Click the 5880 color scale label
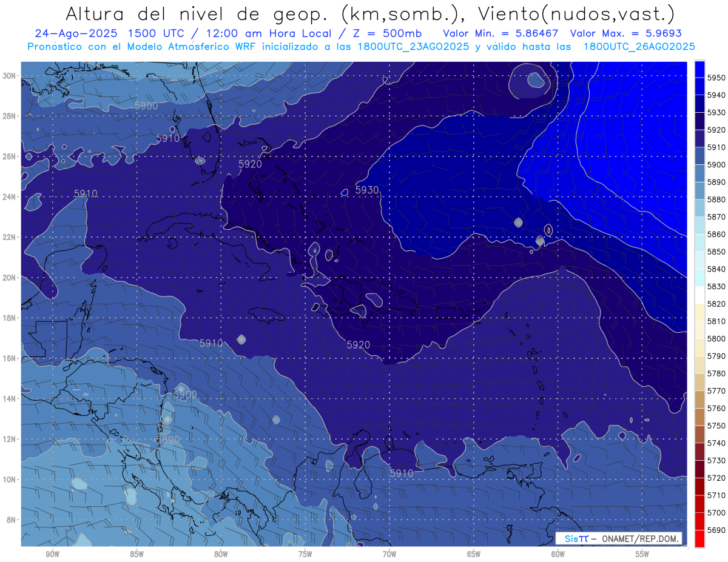This screenshot has width=728, height=562. [x=716, y=199]
